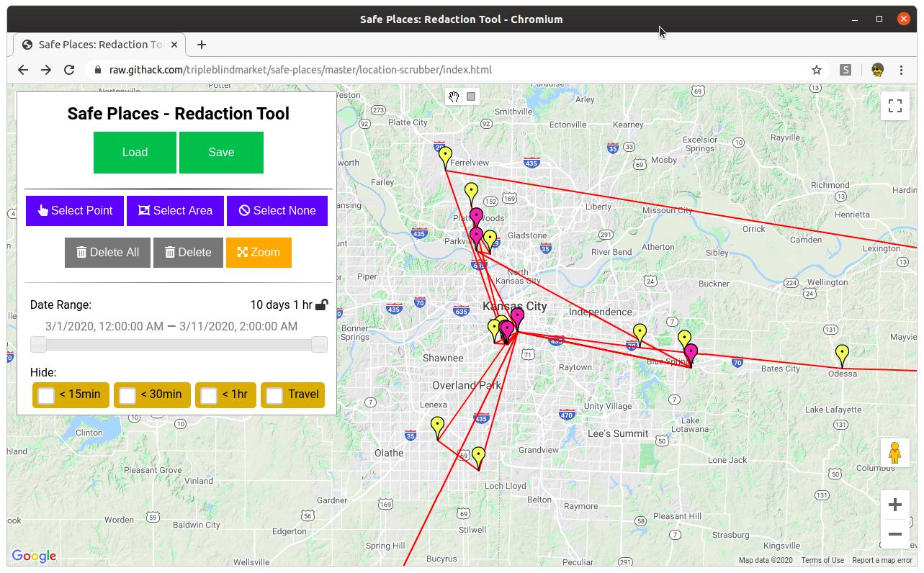Viewport: 924px width, 573px height.
Task: Activate Select Area mode
Action: 176,211
